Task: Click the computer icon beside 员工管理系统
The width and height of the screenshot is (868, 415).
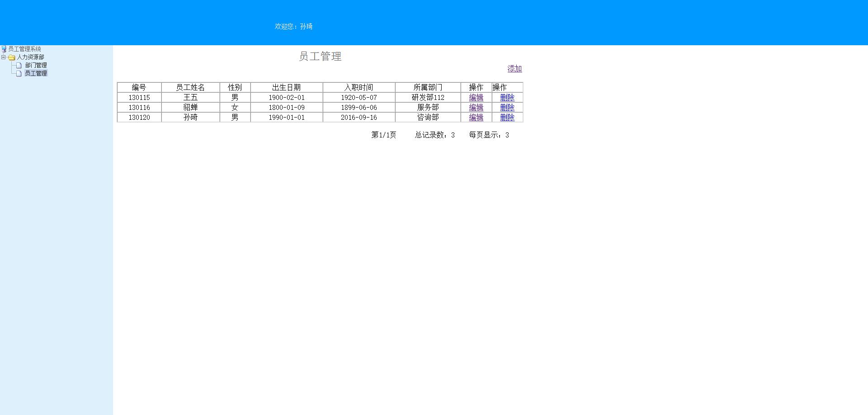Action: [5, 49]
